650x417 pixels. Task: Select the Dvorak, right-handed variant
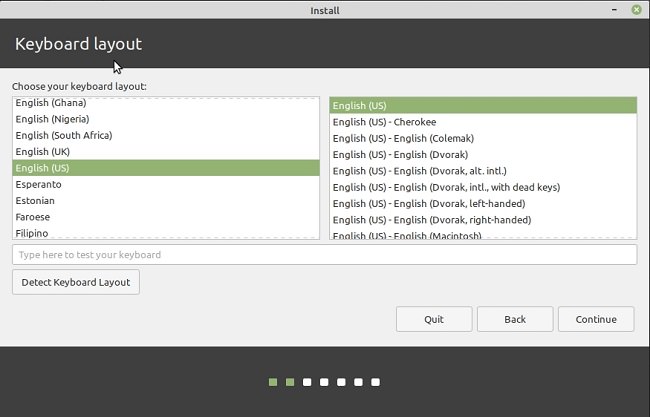483,220
